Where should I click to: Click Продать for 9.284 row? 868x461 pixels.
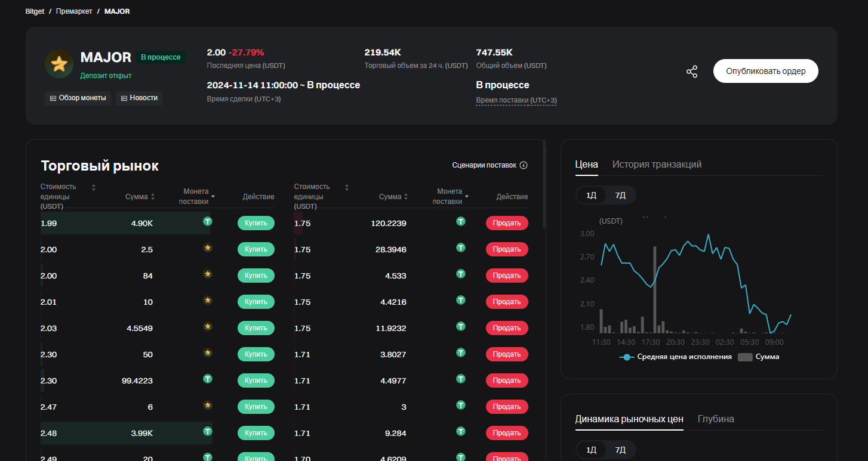pyautogui.click(x=507, y=433)
